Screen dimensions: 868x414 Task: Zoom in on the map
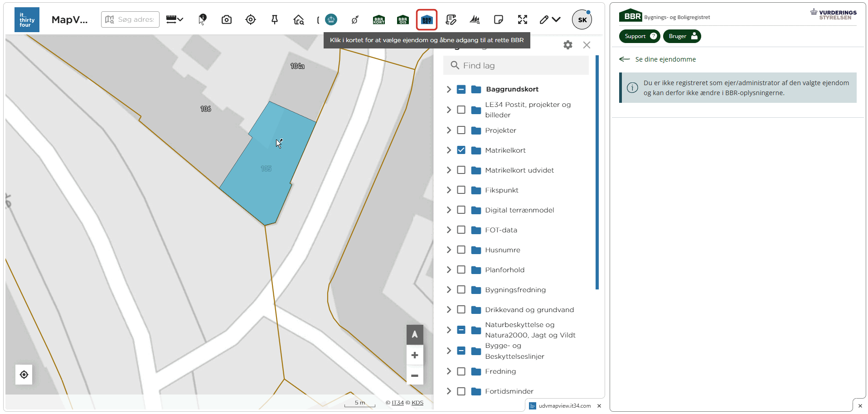pos(415,355)
